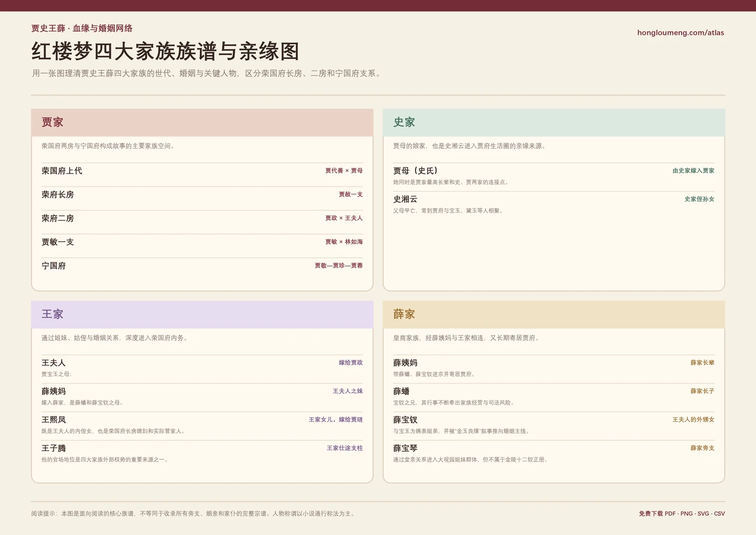Click the 薛家 description 皇商家族
This screenshot has width=756, height=535.
click(467, 338)
